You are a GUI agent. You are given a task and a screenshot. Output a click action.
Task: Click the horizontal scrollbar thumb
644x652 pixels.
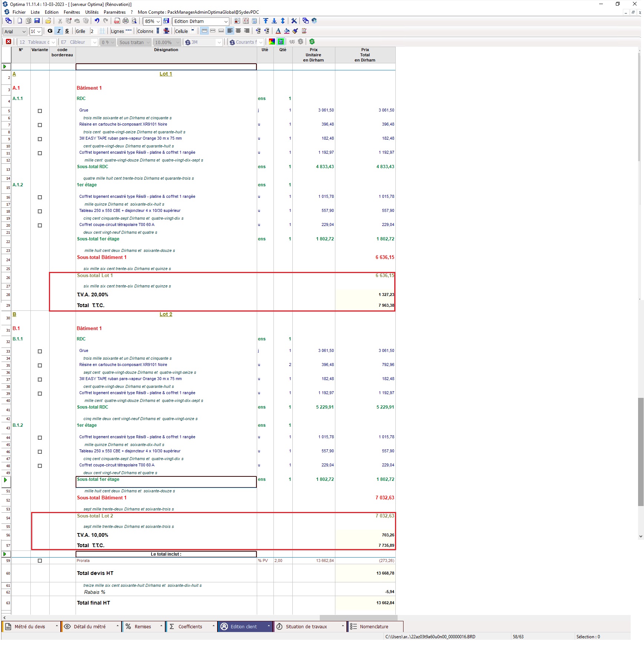coord(359,618)
